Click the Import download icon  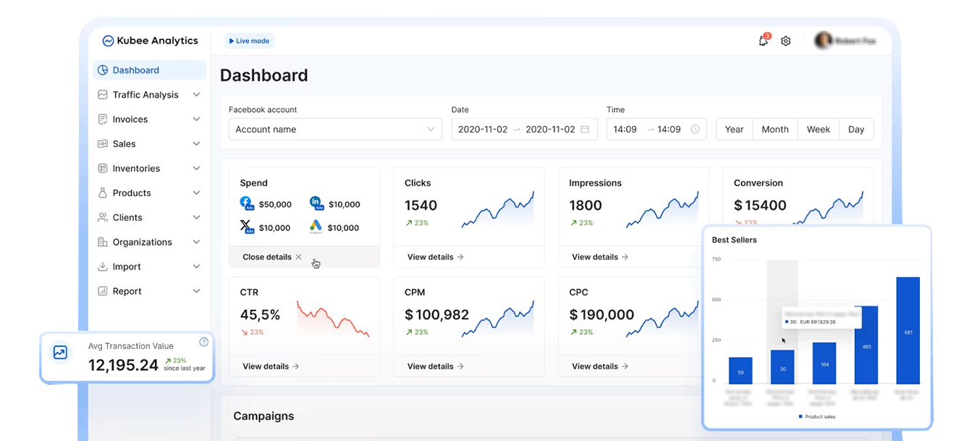pos(103,267)
